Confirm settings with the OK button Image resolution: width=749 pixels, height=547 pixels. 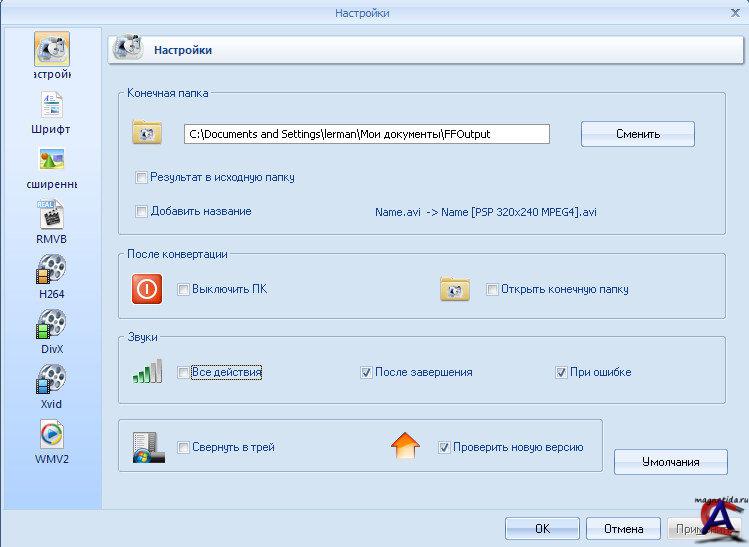[x=542, y=528]
